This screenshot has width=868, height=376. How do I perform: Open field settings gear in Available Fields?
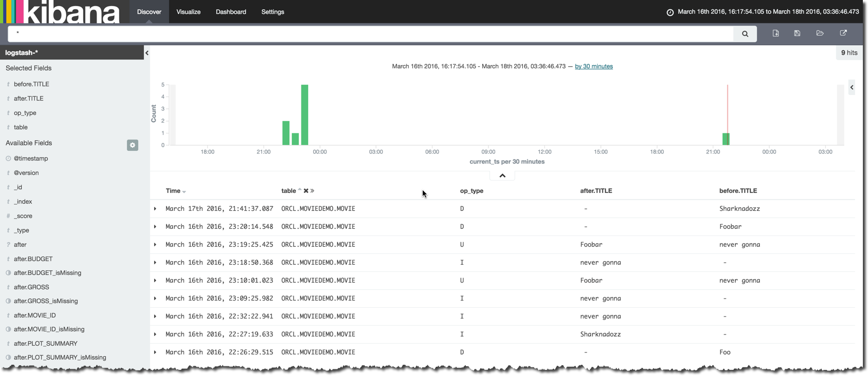133,145
